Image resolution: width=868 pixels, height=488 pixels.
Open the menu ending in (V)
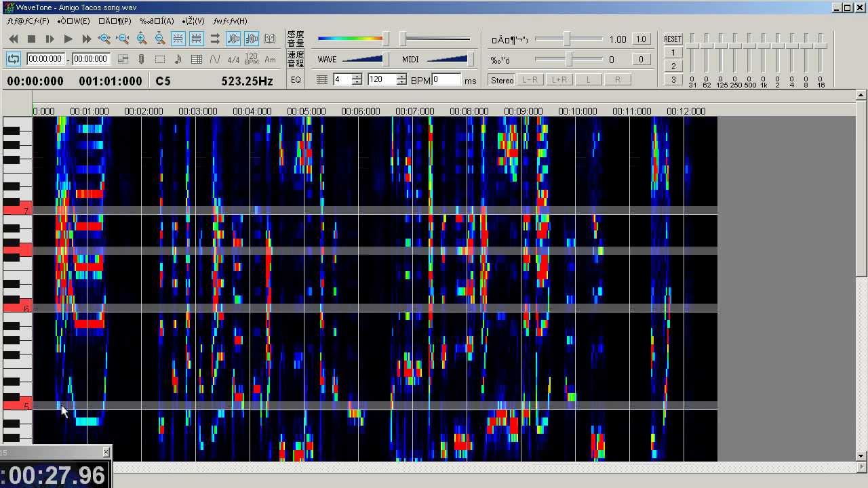(193, 21)
